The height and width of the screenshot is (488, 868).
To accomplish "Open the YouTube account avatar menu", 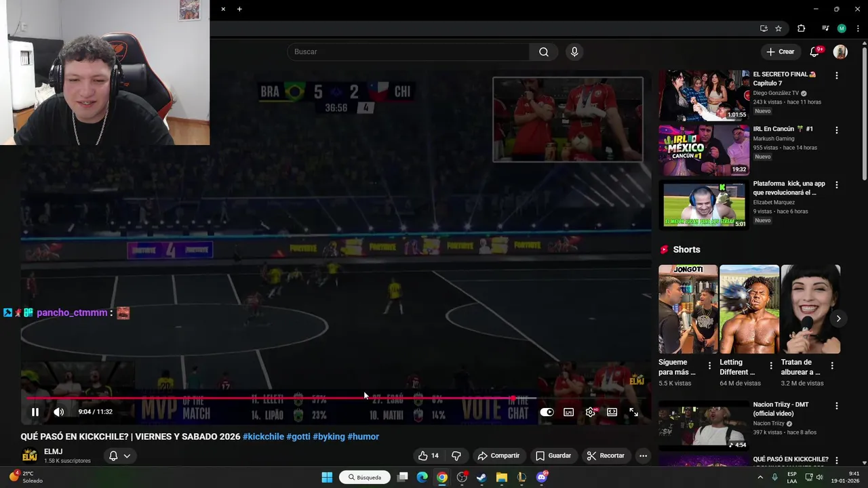I will (x=840, y=52).
